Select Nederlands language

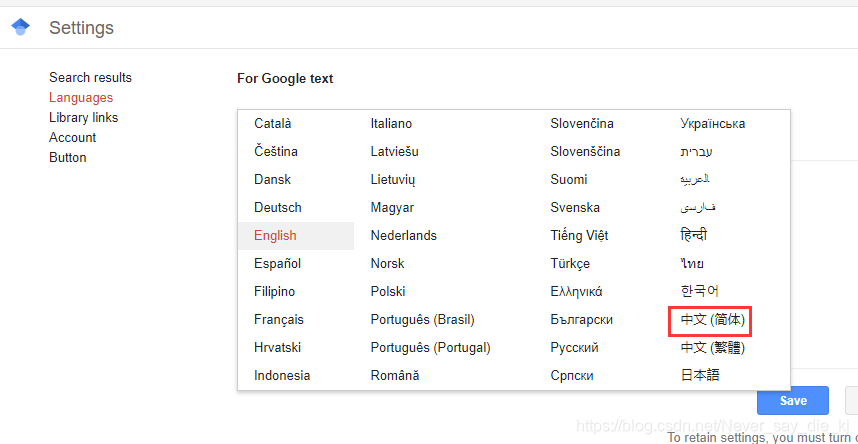[404, 236]
